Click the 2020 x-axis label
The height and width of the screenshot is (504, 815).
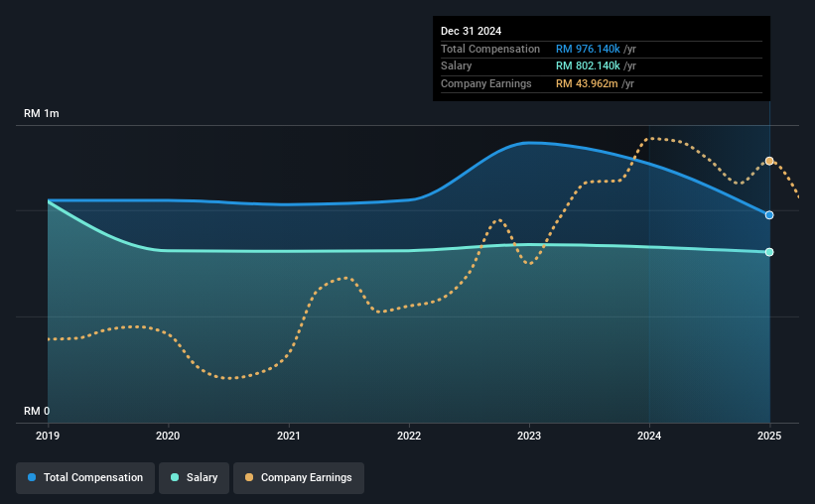(x=168, y=436)
